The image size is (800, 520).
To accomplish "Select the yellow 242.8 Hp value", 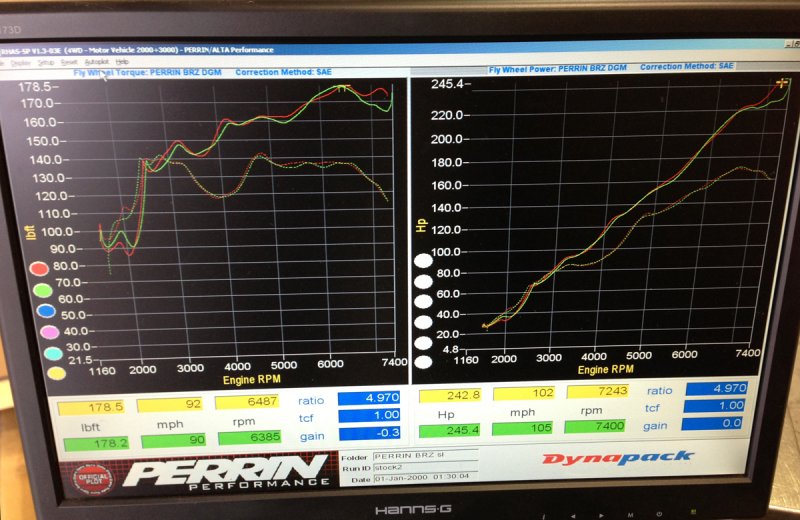I will (450, 395).
